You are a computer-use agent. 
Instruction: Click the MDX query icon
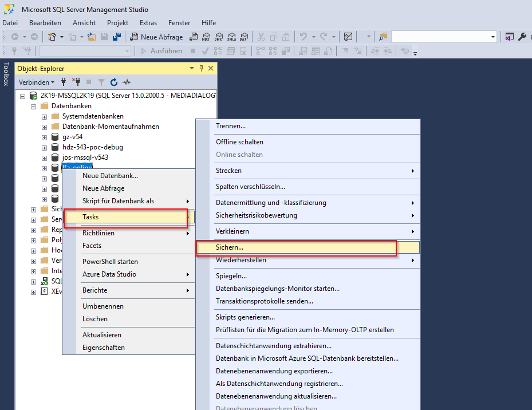tap(206, 37)
